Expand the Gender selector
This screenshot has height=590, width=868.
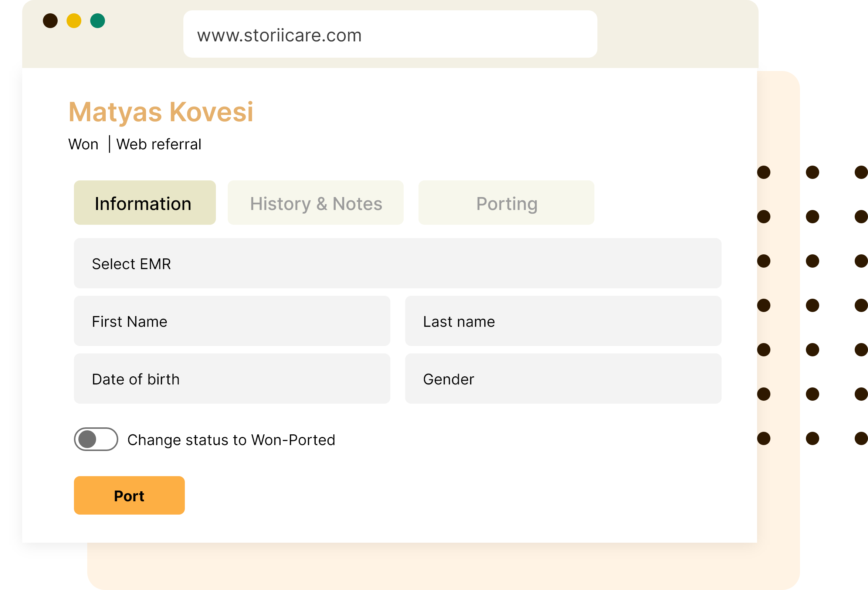click(x=563, y=379)
